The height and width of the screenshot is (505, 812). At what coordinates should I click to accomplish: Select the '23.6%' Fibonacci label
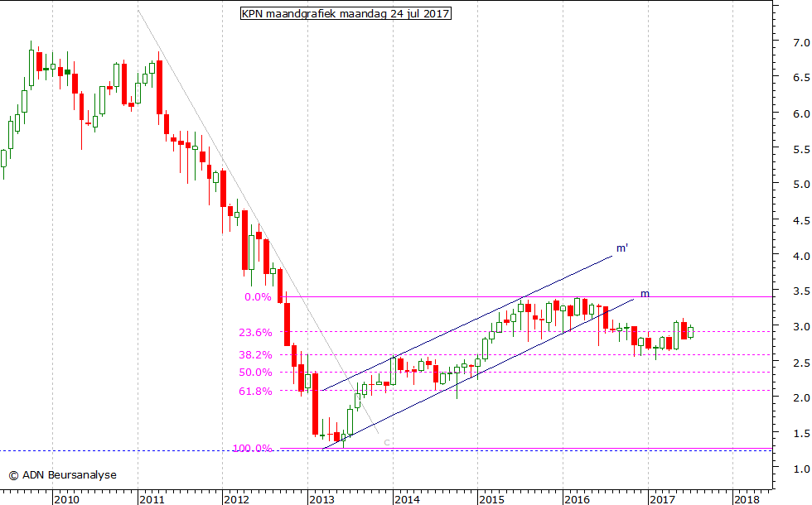[x=255, y=333]
